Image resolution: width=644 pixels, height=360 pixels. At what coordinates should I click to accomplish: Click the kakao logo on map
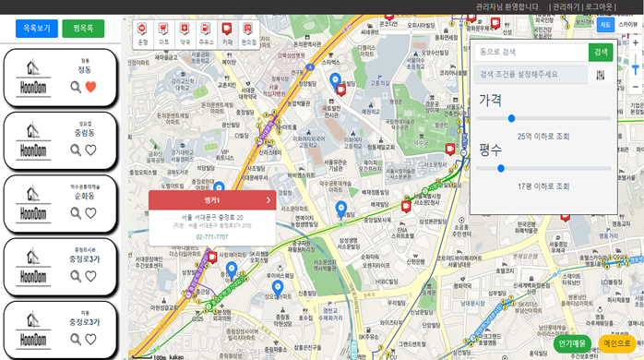point(176,356)
